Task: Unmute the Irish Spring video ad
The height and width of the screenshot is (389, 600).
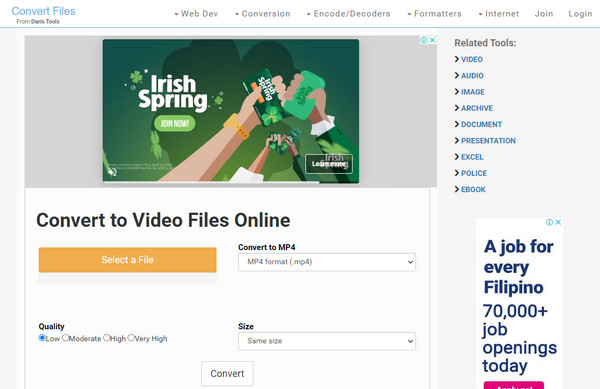Action: (x=112, y=172)
